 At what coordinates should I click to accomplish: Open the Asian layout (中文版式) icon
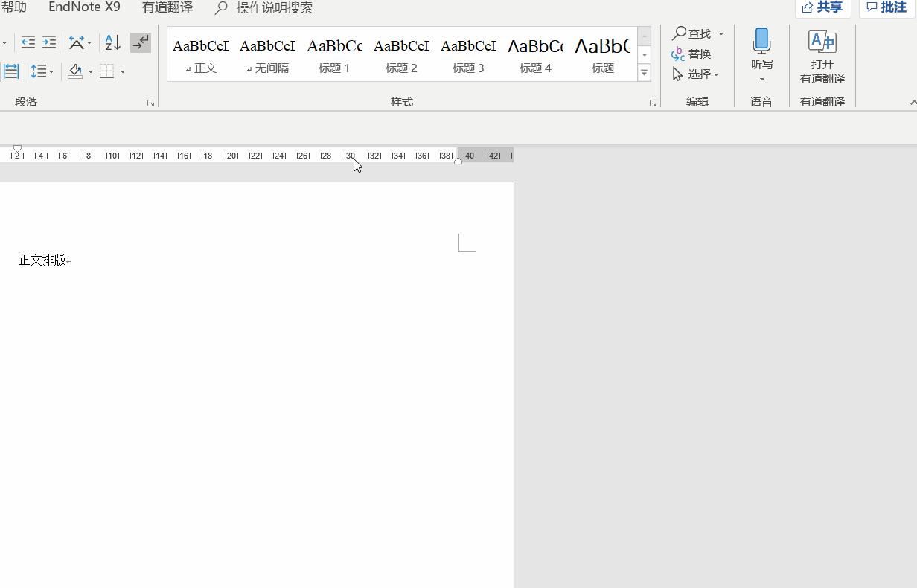click(x=76, y=42)
